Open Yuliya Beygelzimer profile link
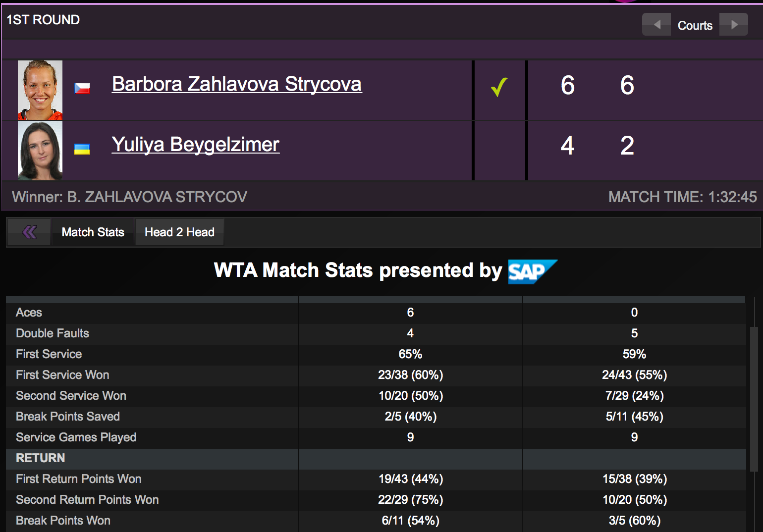 (195, 145)
